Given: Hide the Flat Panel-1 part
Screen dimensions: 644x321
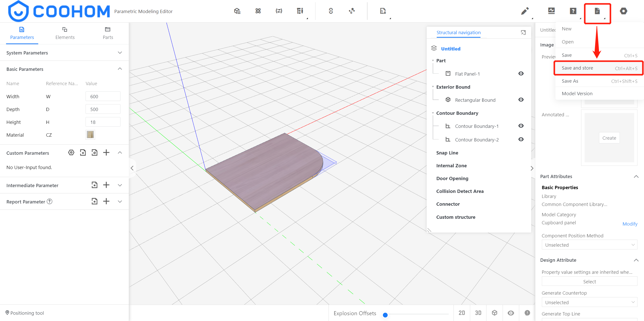Looking at the screenshot, I should pos(521,74).
